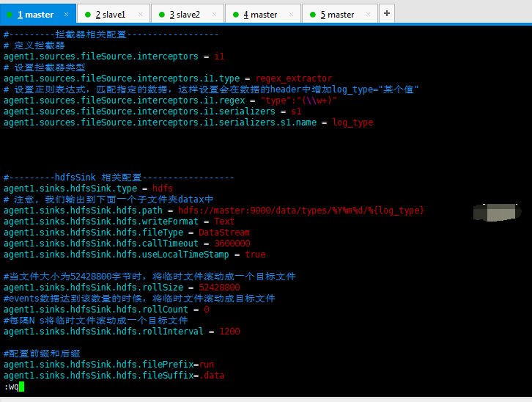Click the green status dot on 2 slave1 tab

(88, 14)
